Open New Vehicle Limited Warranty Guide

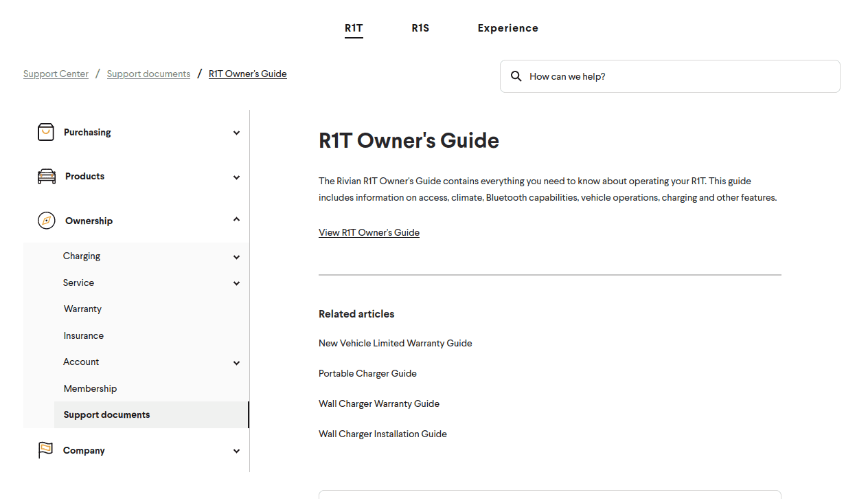coord(396,343)
